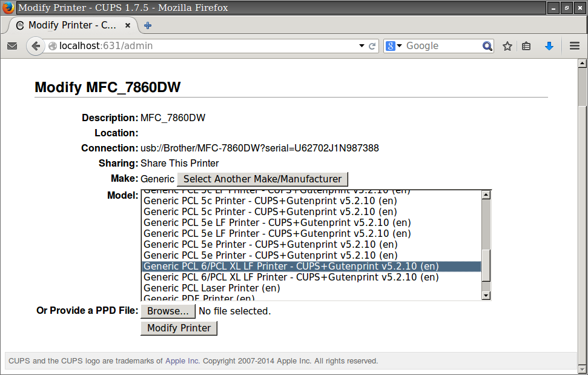The width and height of the screenshot is (588, 375).
Task: Select the partially visible Generic PDF Printer (en) entry
Action: click(x=311, y=297)
